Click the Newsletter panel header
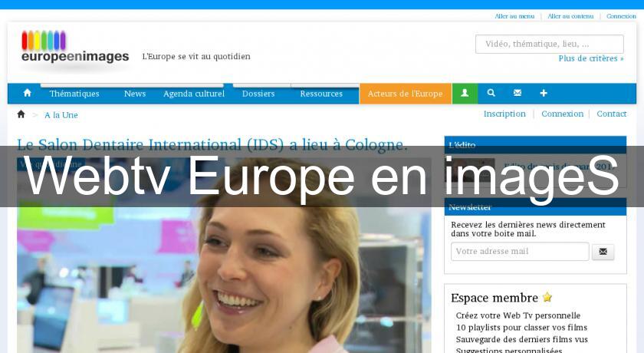 [x=535, y=206]
